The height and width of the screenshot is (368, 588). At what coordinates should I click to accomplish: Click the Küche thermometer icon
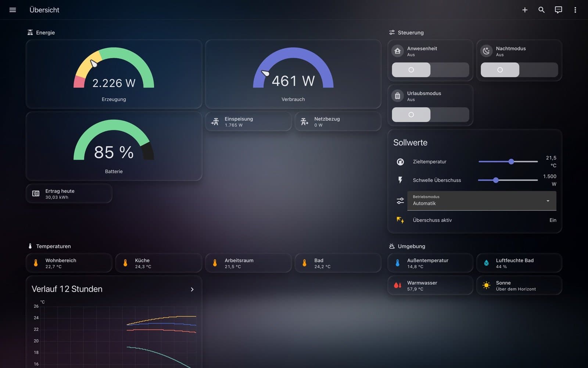(x=125, y=263)
